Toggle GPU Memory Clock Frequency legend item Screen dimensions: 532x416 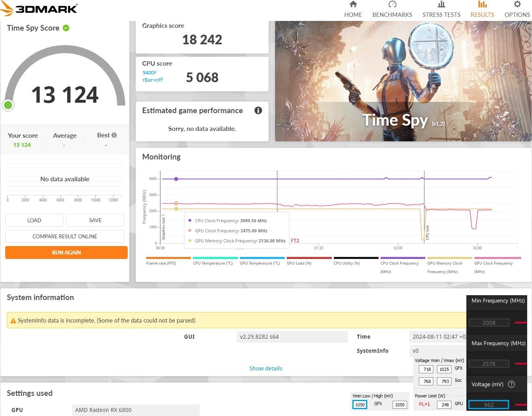(x=449, y=265)
